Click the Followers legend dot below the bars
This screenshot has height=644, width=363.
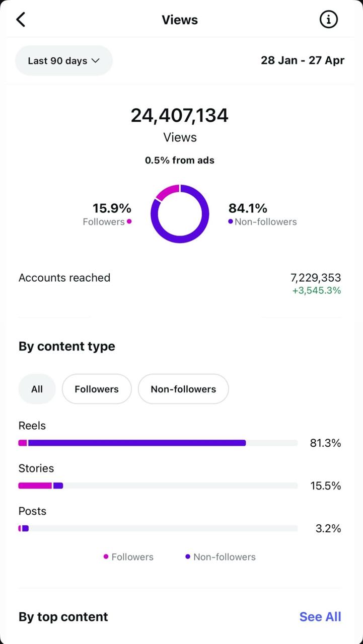coord(106,557)
